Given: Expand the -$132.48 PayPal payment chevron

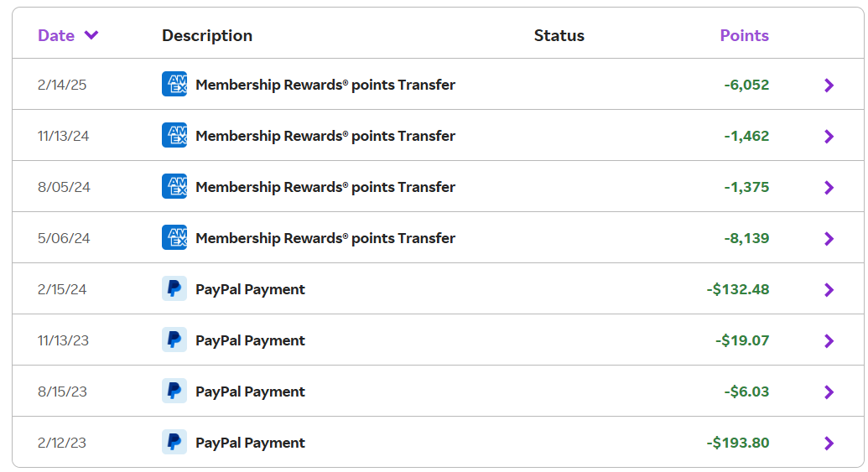Looking at the screenshot, I should 829,289.
